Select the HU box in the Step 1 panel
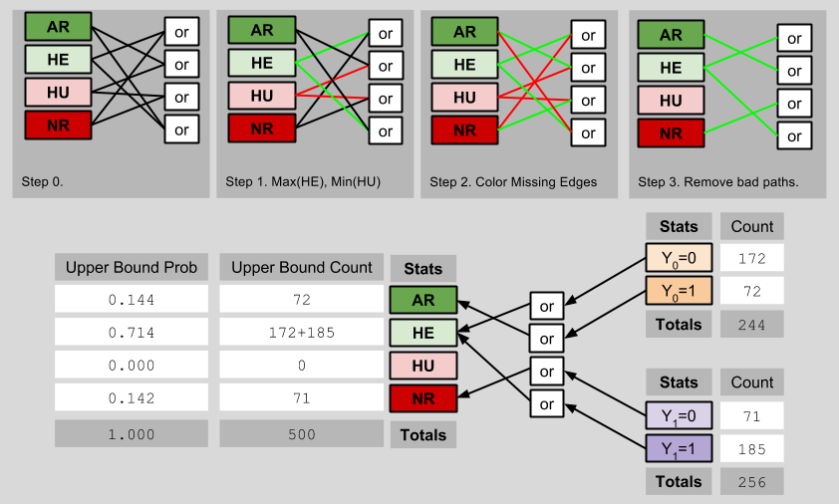Screen dimensions: 839x504 point(262,97)
